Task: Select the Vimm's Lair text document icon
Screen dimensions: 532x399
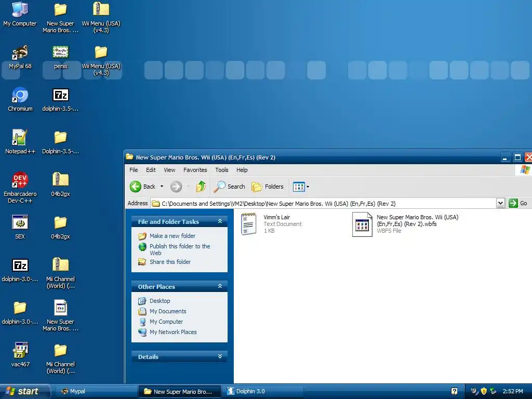Action: coord(249,224)
